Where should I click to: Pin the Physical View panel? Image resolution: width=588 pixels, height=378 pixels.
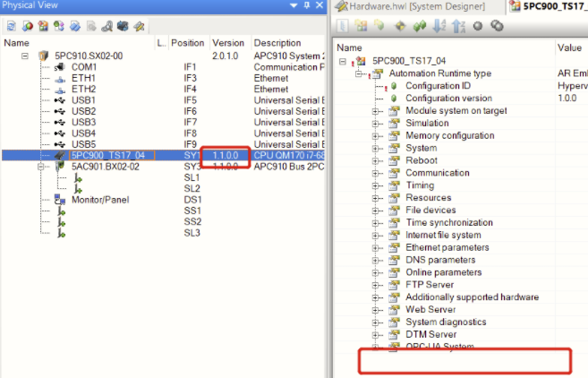(x=307, y=5)
